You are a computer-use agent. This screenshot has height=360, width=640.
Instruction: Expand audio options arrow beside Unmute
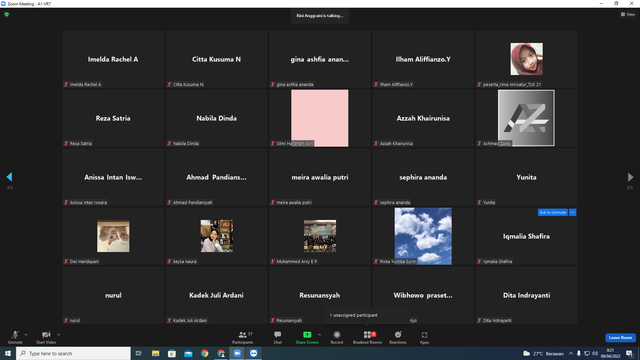(26, 335)
